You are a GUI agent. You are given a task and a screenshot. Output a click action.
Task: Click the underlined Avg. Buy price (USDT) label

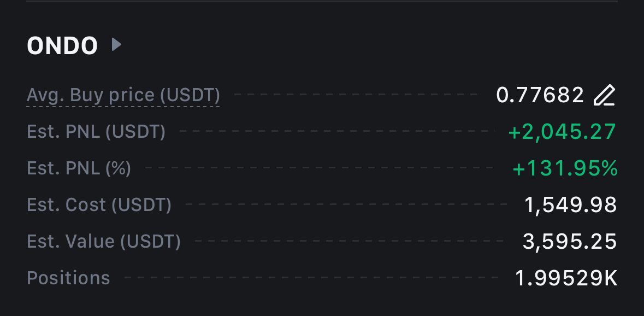[123, 96]
